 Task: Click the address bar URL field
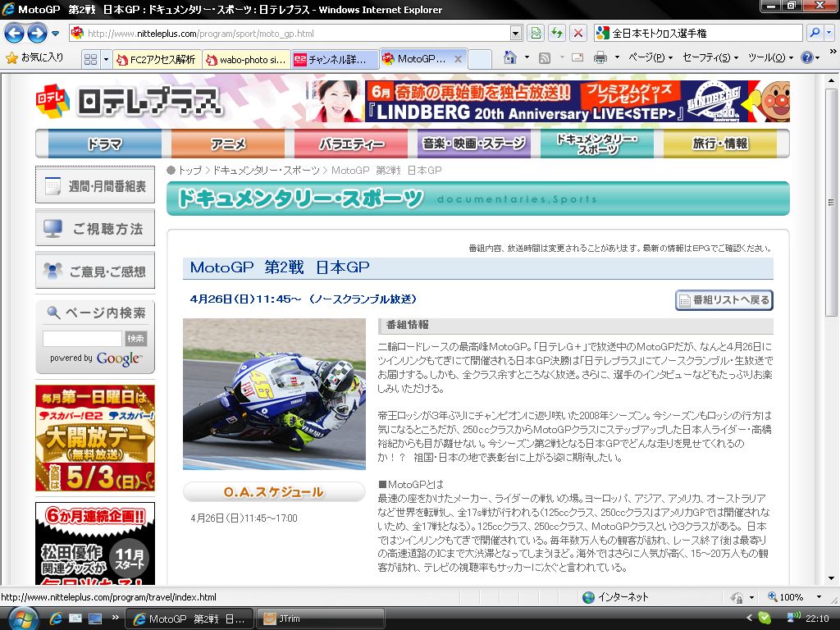(290, 33)
